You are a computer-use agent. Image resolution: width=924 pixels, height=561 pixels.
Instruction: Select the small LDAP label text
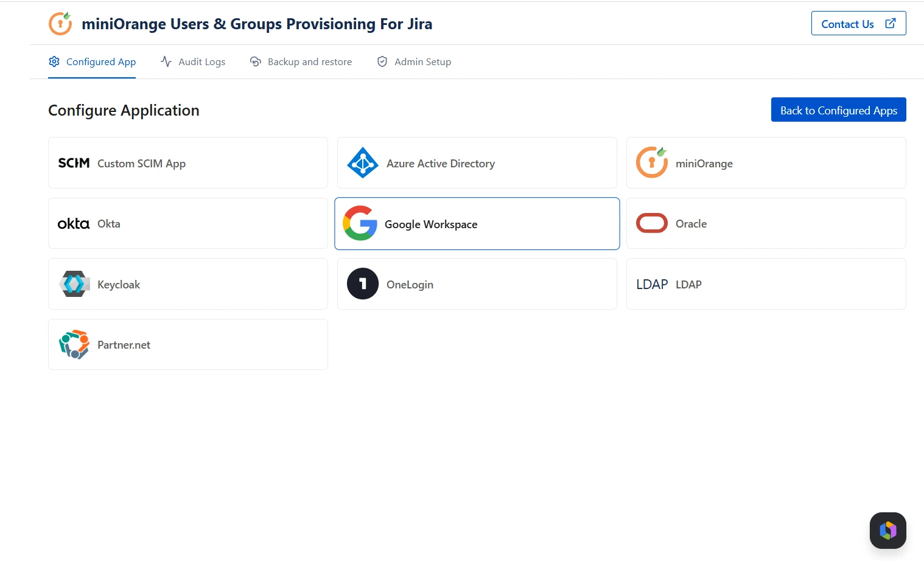click(688, 284)
